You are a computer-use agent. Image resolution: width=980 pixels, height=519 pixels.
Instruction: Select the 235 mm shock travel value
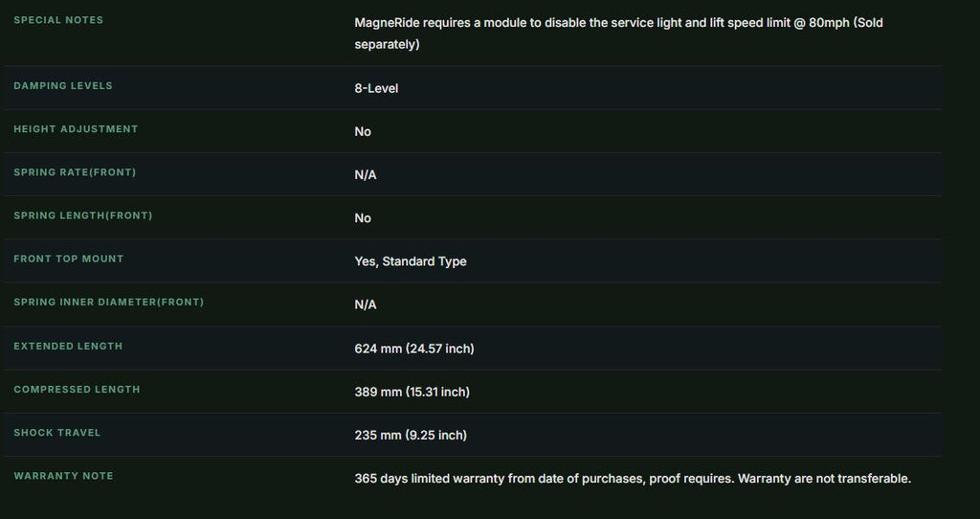tap(411, 435)
